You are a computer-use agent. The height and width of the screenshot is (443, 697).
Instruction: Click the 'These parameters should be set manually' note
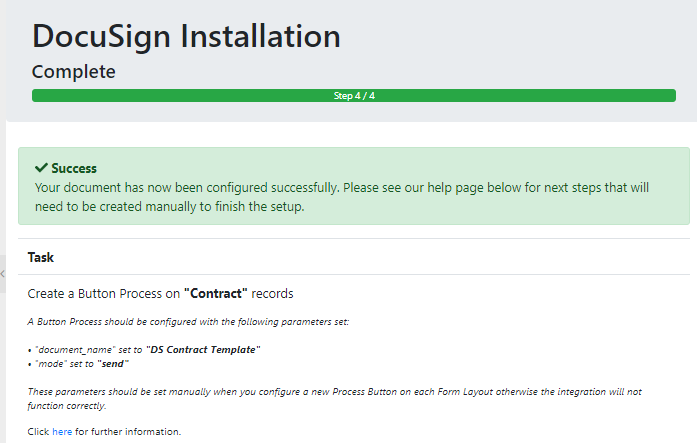click(x=335, y=399)
